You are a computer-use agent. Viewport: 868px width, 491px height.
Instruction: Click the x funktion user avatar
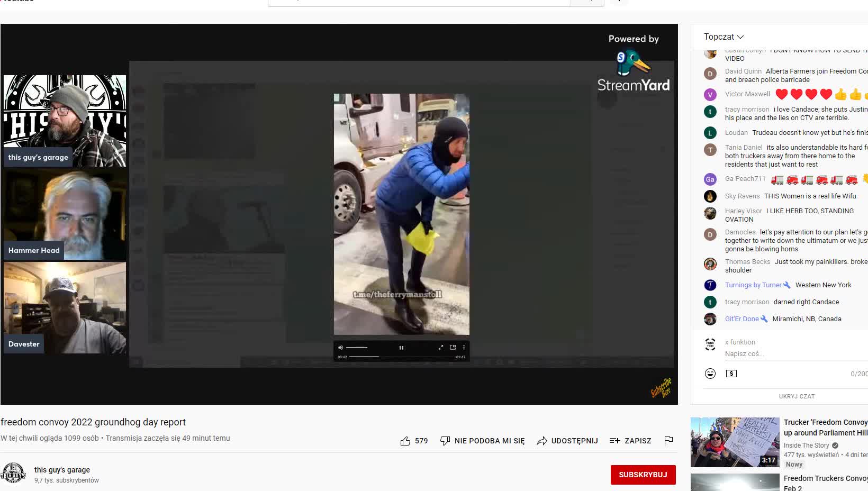[x=710, y=344]
